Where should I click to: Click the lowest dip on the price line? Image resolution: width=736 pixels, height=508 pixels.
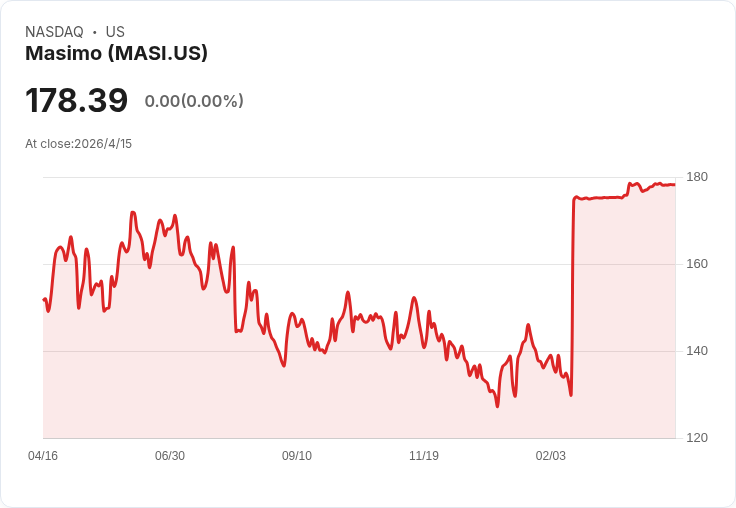click(x=498, y=406)
